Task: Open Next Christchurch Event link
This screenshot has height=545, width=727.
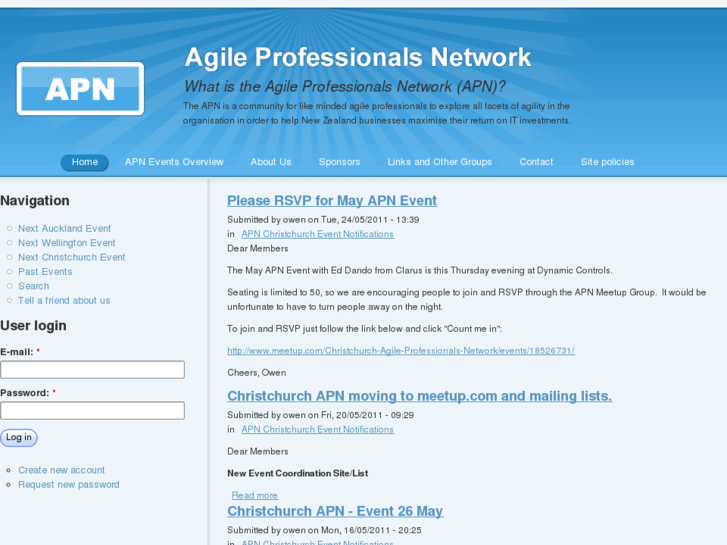Action: (x=72, y=257)
